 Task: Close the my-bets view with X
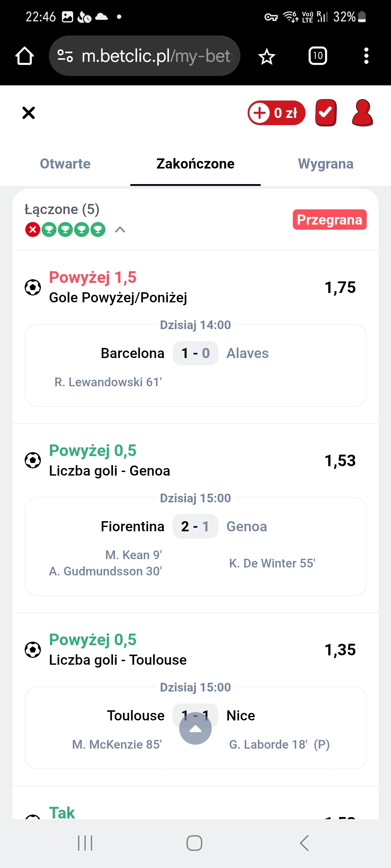[x=29, y=113]
